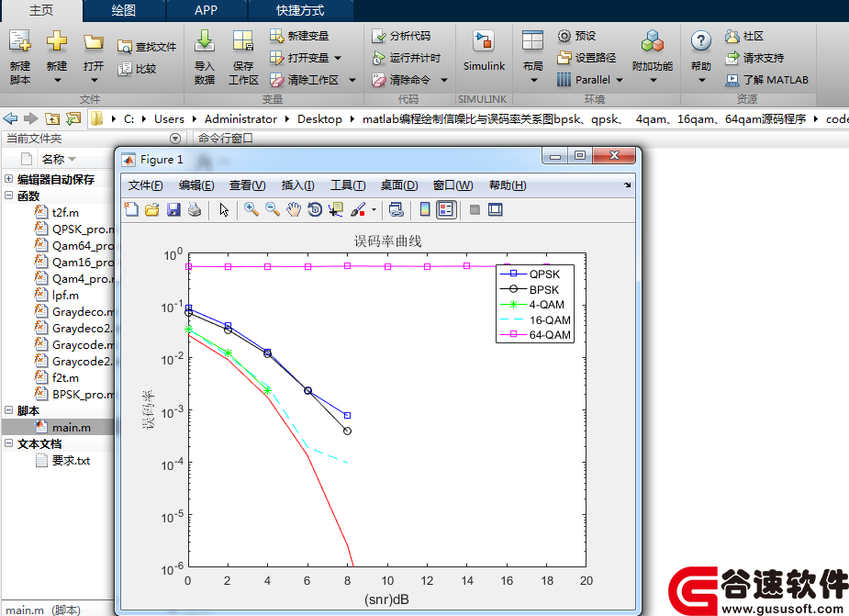Expand the Open Variable (打开变量) dropdown arrow
The image size is (849, 616).
pyautogui.click(x=338, y=58)
